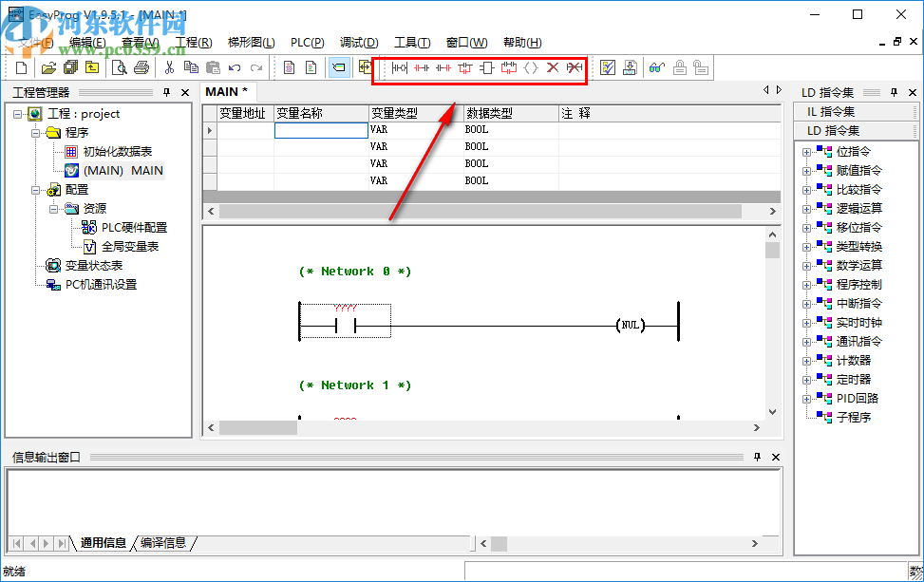
Task: Click the LD 指令集 panel button
Action: click(855, 131)
